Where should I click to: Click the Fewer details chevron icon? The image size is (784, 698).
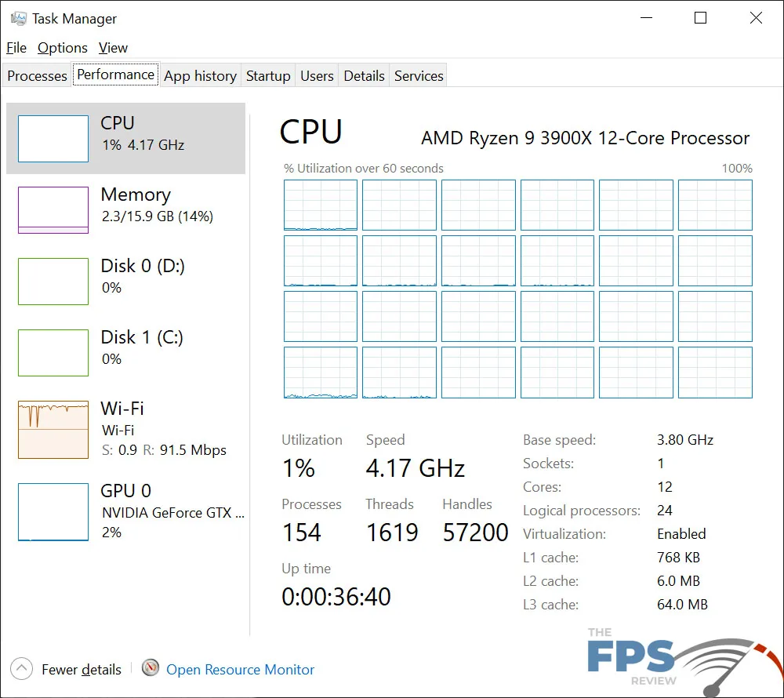point(21,668)
